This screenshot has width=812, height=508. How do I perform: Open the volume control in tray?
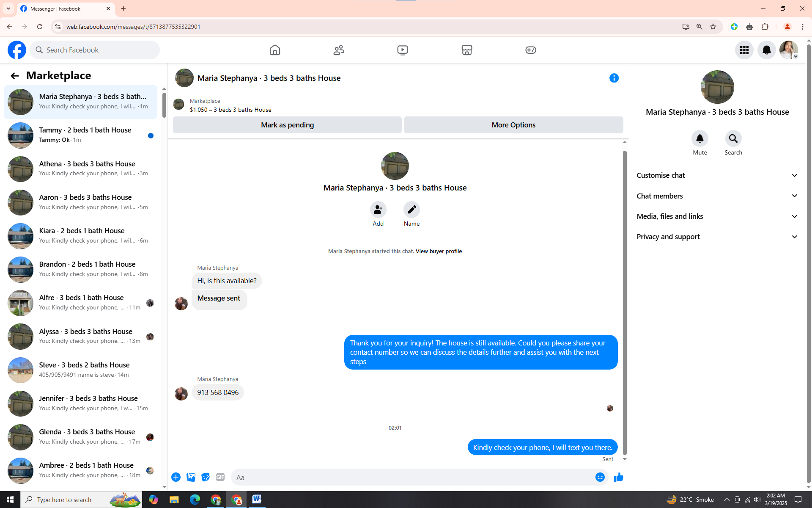(757, 500)
